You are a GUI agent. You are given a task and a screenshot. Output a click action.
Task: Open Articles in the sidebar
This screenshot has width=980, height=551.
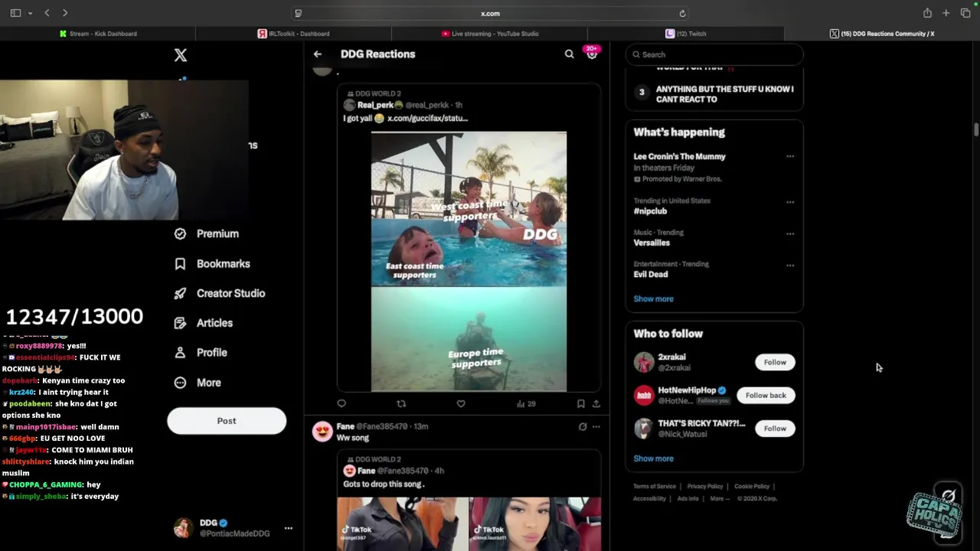204,323
